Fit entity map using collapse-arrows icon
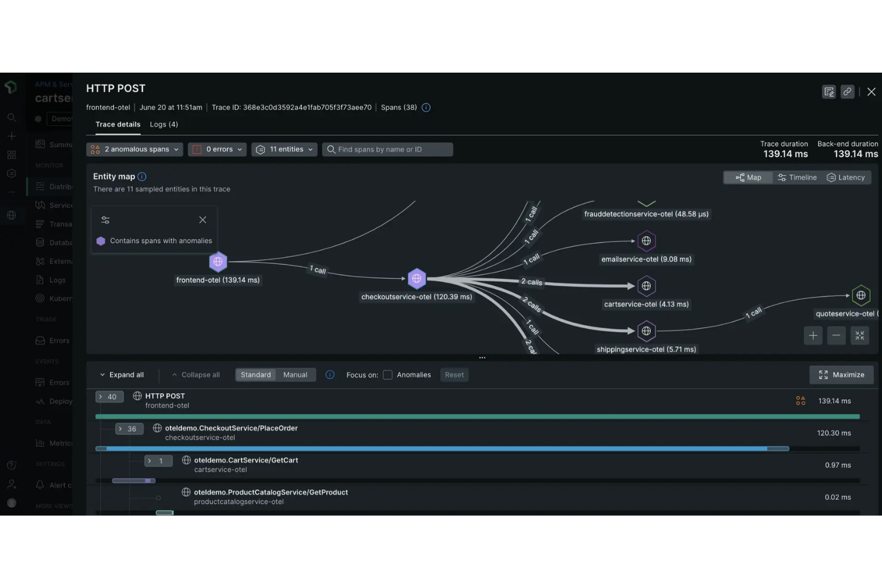 (859, 335)
